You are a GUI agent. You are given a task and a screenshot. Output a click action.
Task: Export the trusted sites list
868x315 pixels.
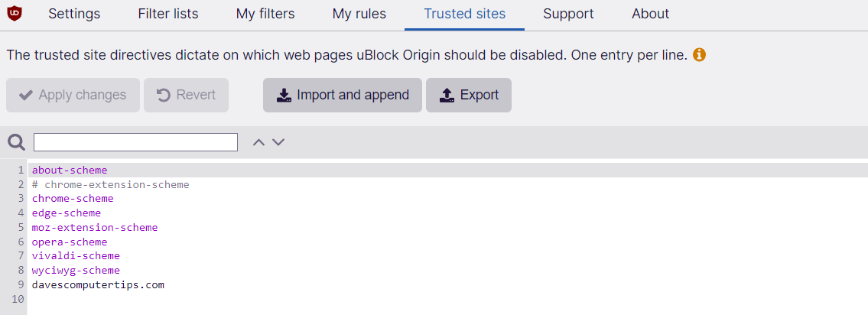coord(468,96)
